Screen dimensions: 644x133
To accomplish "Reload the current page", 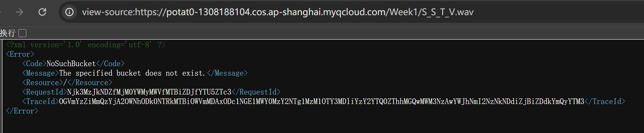I will pos(42,12).
